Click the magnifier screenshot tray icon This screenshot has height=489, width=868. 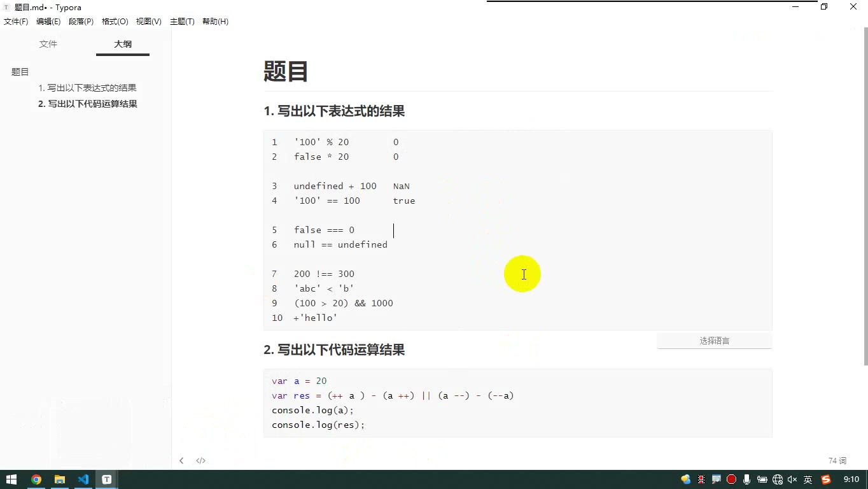[717, 479]
